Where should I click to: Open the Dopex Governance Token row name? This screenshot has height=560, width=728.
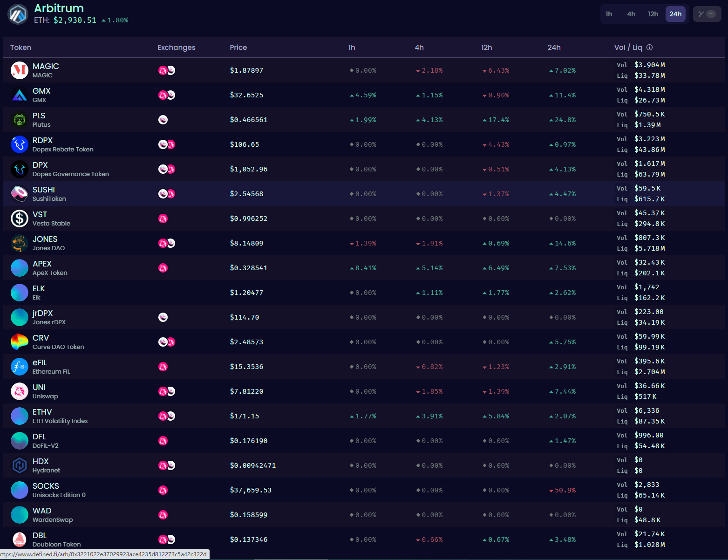(71, 174)
